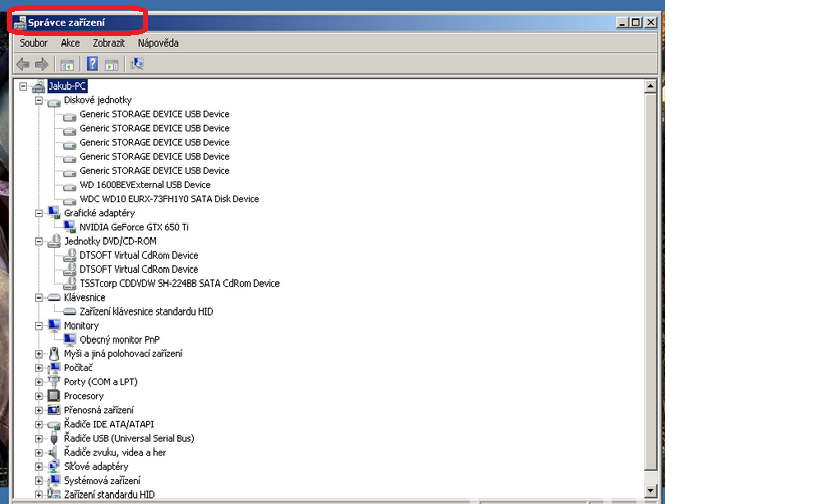Image resolution: width=819 pixels, height=504 pixels.
Task: Click the Grafické adaptéry category icon
Action: click(54, 213)
